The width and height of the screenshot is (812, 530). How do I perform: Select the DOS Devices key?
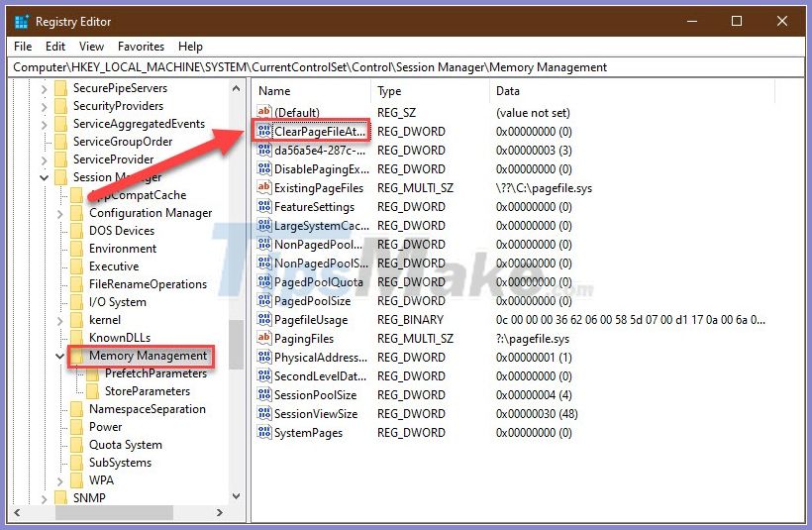point(122,231)
